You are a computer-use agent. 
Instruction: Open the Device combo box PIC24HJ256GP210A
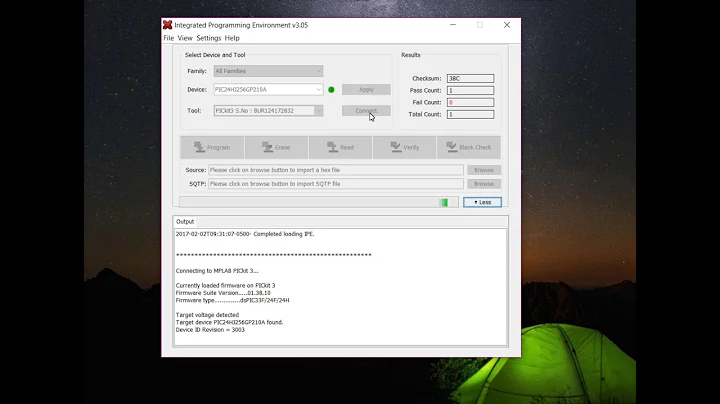coord(268,90)
